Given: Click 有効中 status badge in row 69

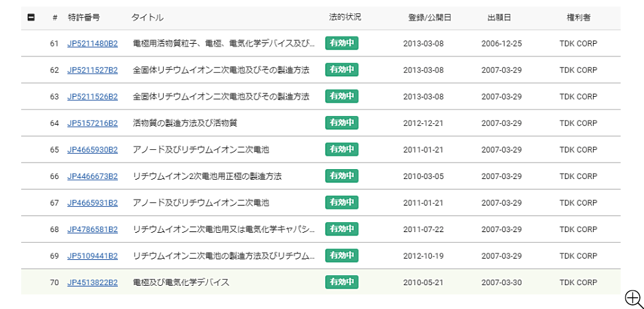Looking at the screenshot, I should click(342, 255).
